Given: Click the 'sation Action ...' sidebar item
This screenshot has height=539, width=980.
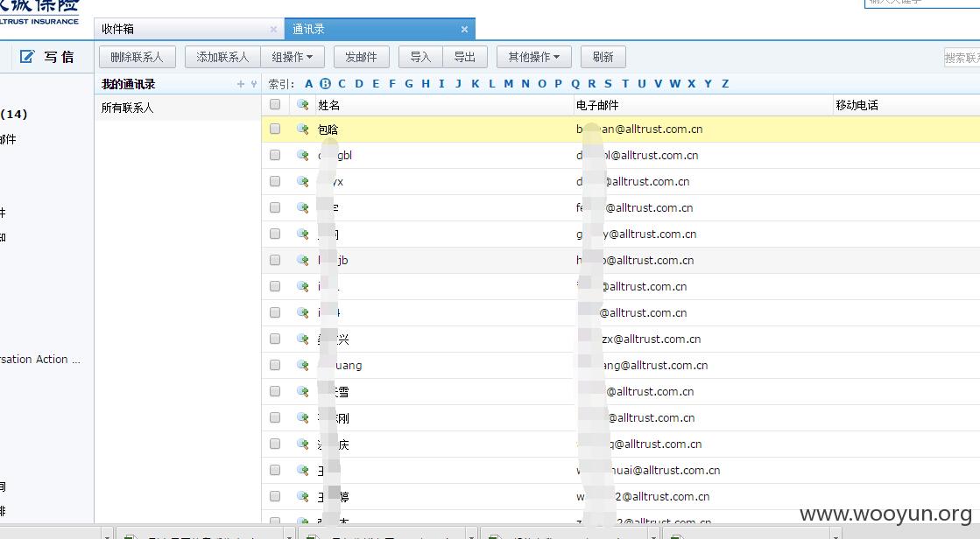Looking at the screenshot, I should pyautogui.click(x=40, y=359).
